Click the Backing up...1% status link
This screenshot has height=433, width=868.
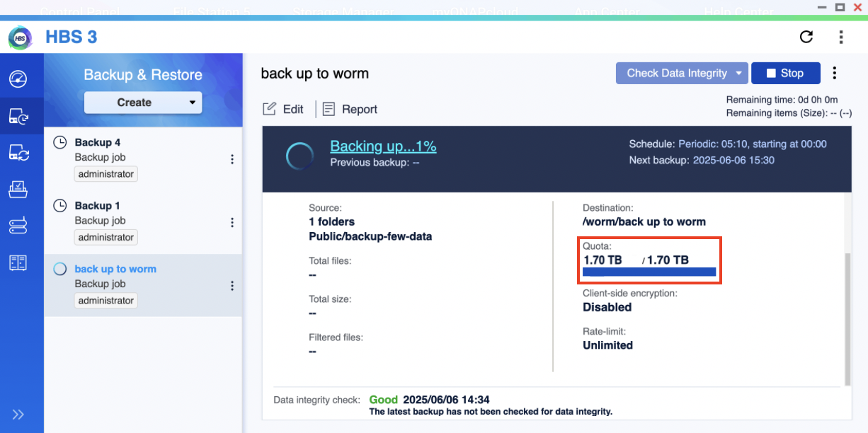[383, 146]
